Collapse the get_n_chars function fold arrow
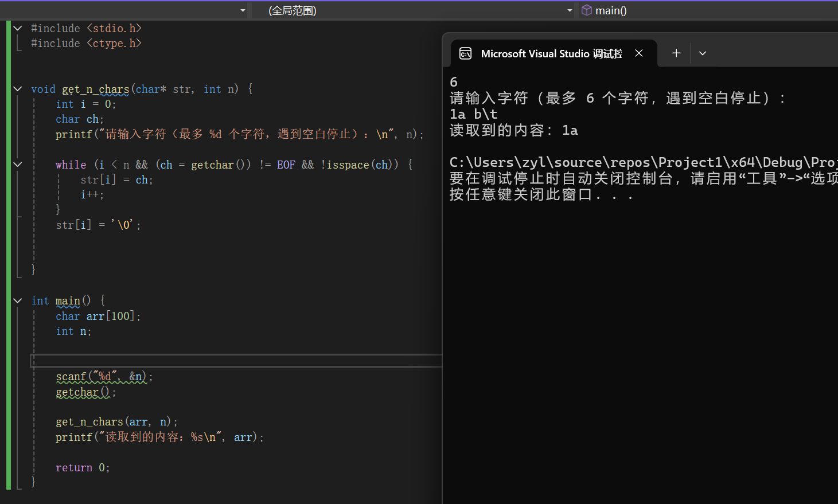 (x=18, y=89)
